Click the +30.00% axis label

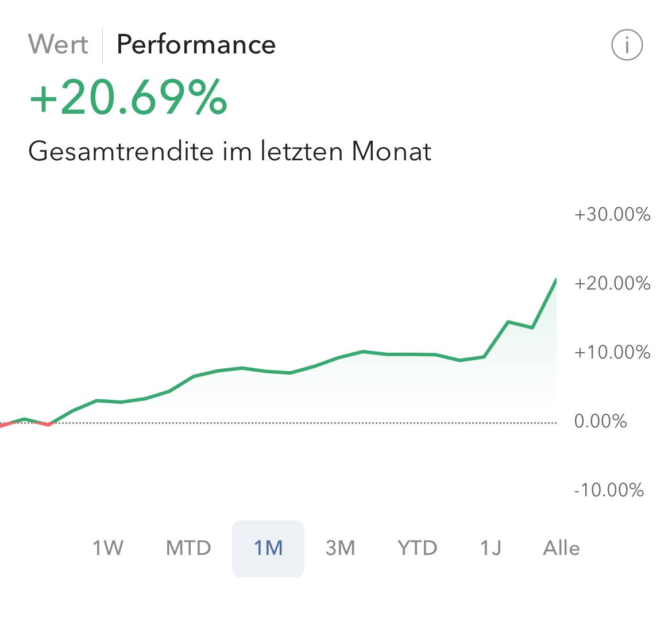[x=612, y=215]
